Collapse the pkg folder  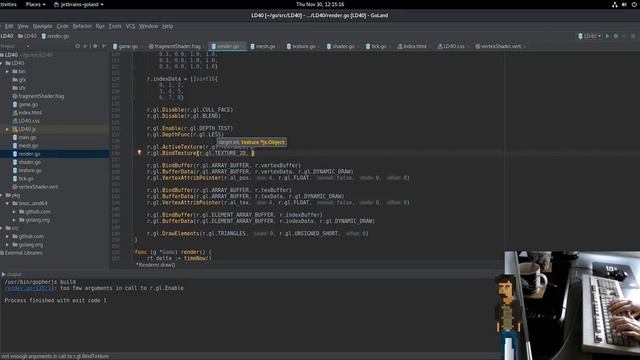click(x=2, y=196)
